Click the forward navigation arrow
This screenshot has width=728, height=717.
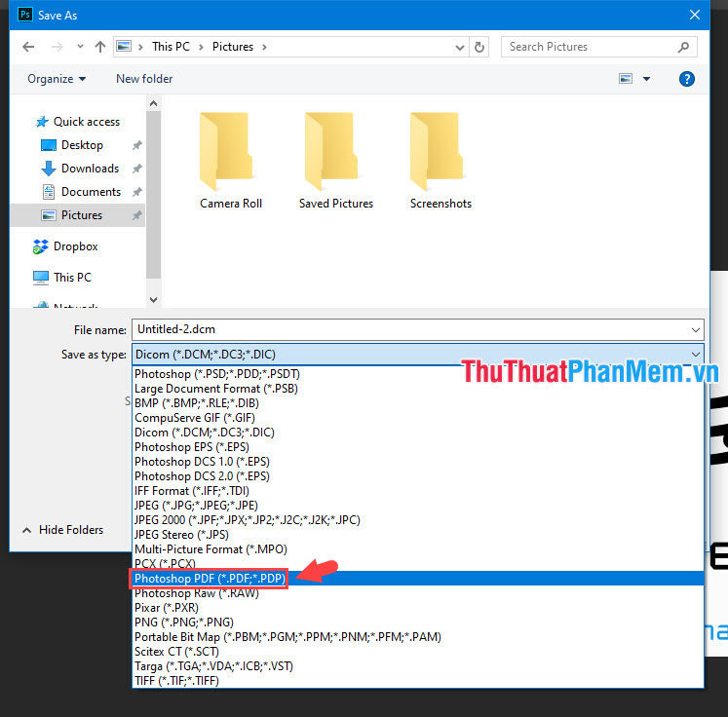tap(57, 47)
